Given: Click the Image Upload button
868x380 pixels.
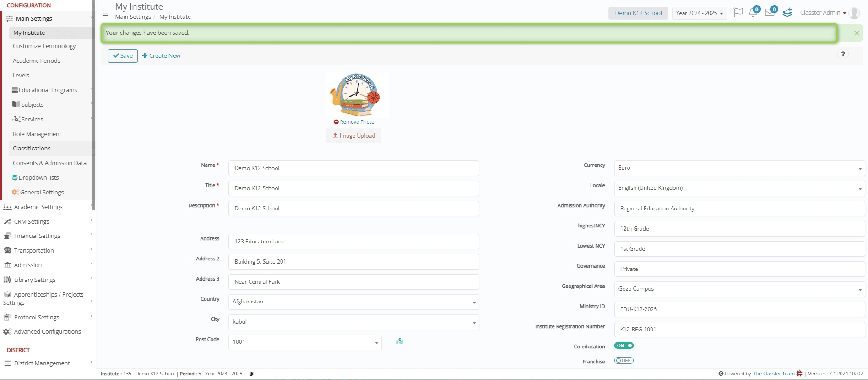Looking at the screenshot, I should [354, 136].
